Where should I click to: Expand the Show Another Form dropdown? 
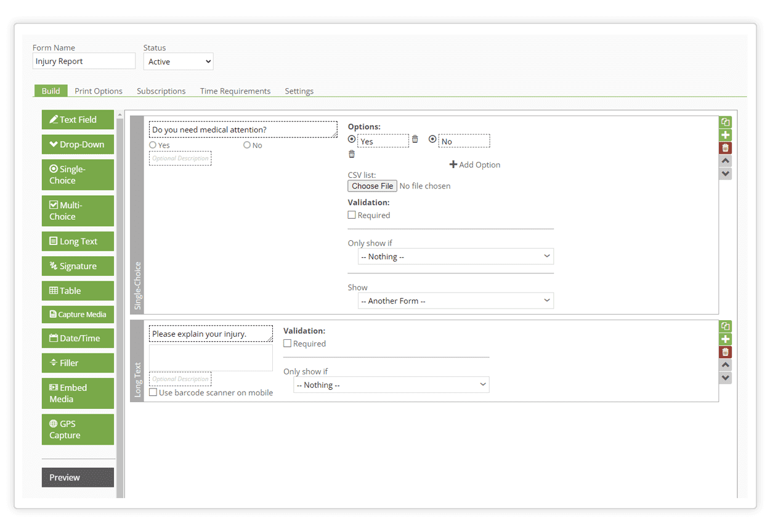455,300
